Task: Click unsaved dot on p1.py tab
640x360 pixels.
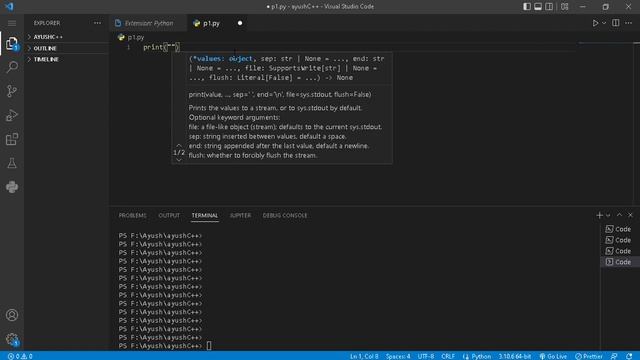Action: tap(240, 23)
